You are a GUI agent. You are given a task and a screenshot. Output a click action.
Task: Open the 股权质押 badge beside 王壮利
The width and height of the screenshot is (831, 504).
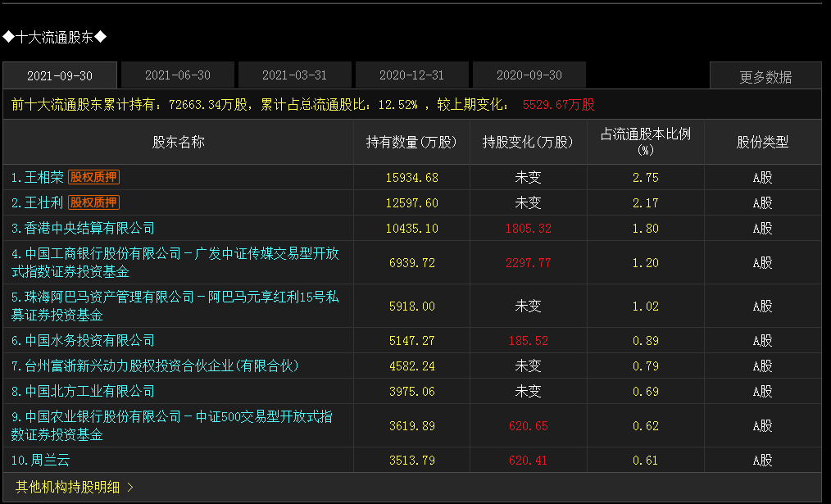pyautogui.click(x=93, y=202)
